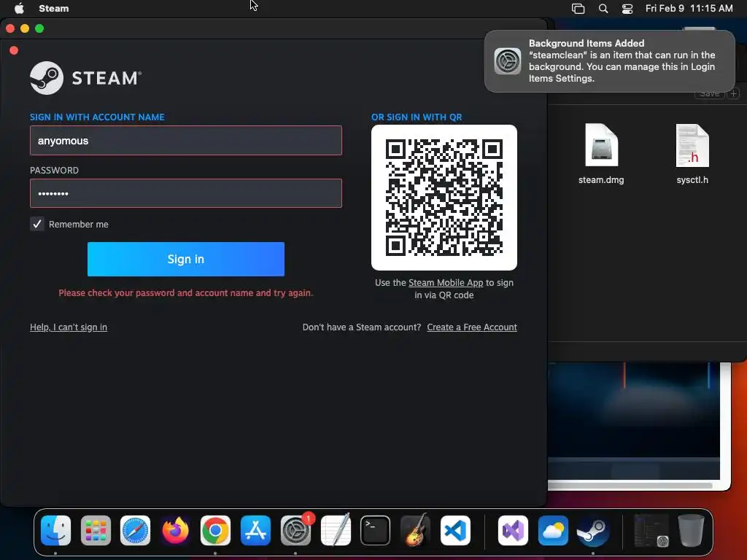The width and height of the screenshot is (747, 560).
Task: Click the date and time in menu bar
Action: click(689, 8)
